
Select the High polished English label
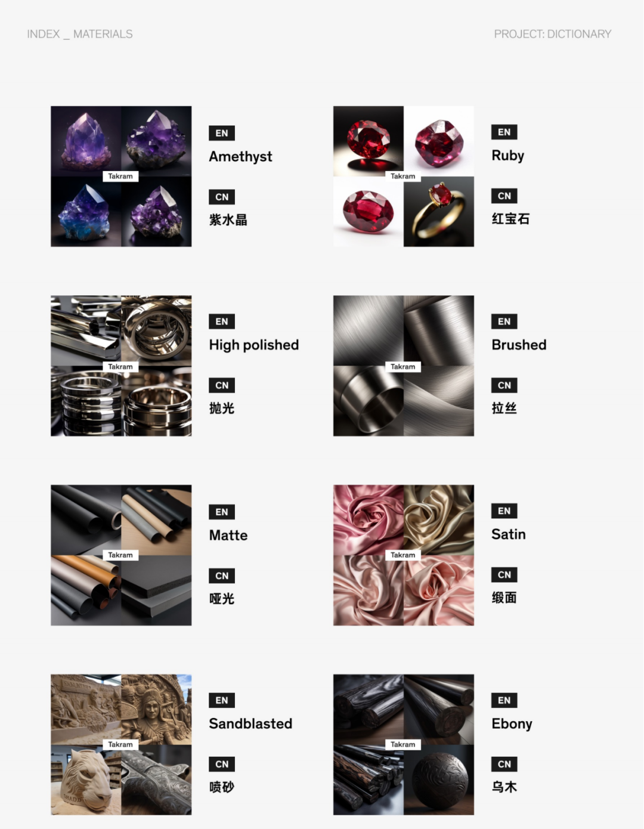254,345
